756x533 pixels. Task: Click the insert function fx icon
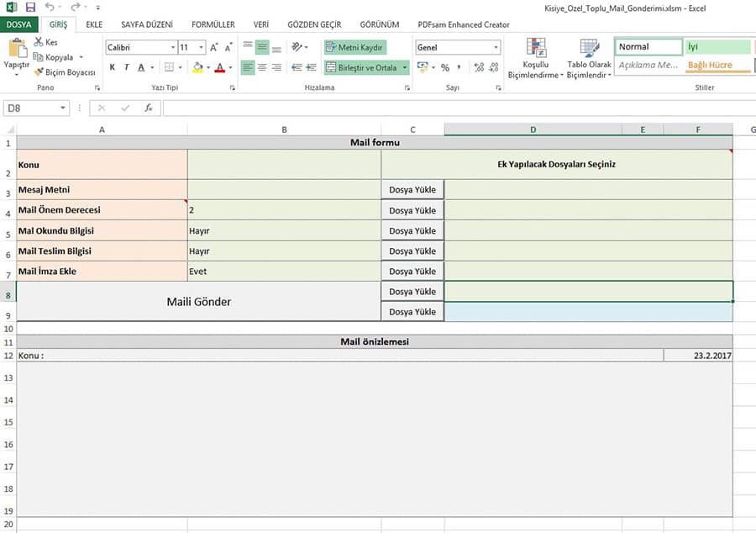click(148, 108)
